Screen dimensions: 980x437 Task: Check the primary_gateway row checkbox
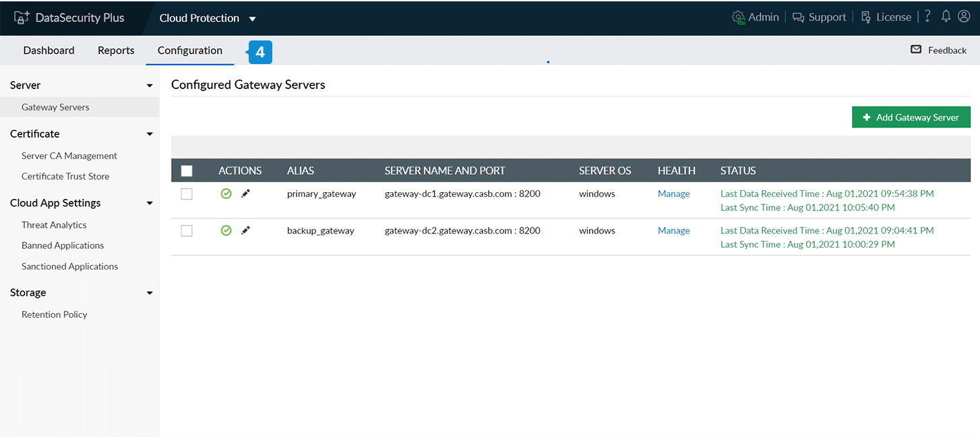(187, 194)
